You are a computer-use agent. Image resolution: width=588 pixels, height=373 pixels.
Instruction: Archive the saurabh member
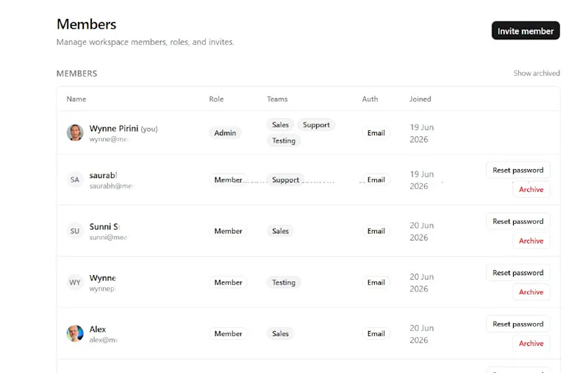point(531,190)
